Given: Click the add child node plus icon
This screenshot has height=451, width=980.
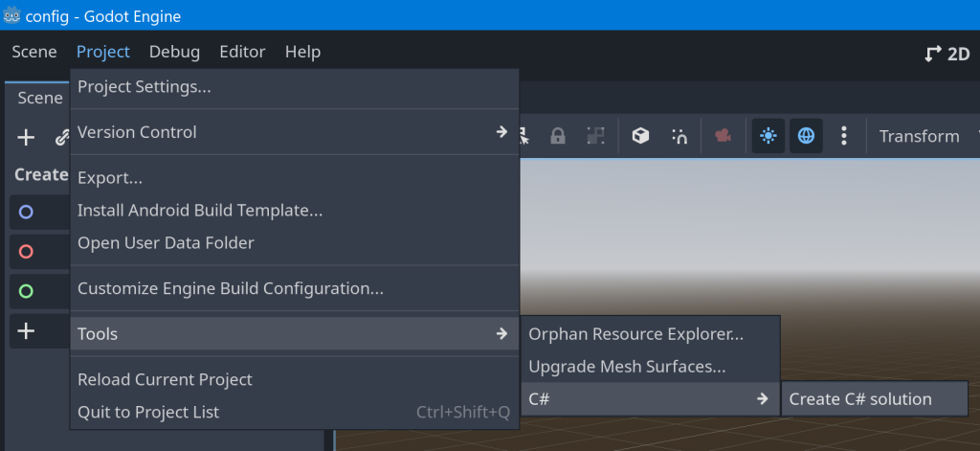Looking at the screenshot, I should click(x=26, y=138).
